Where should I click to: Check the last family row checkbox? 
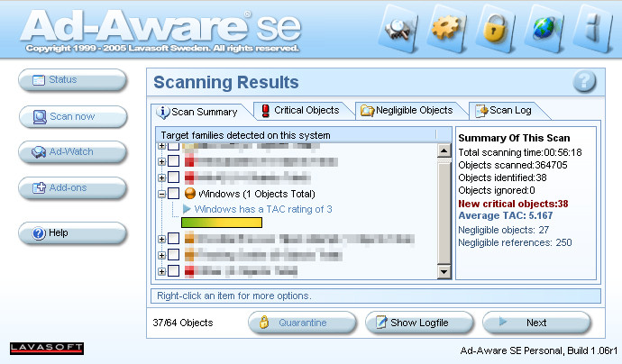(173, 271)
